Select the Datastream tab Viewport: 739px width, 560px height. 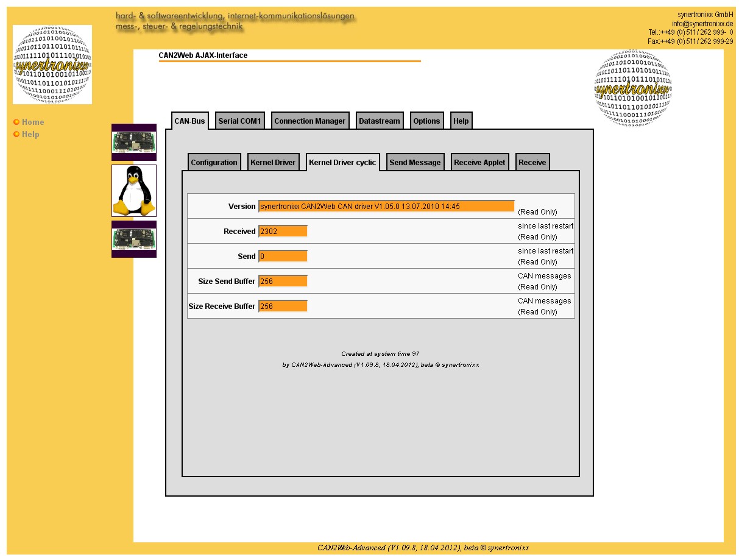point(380,121)
